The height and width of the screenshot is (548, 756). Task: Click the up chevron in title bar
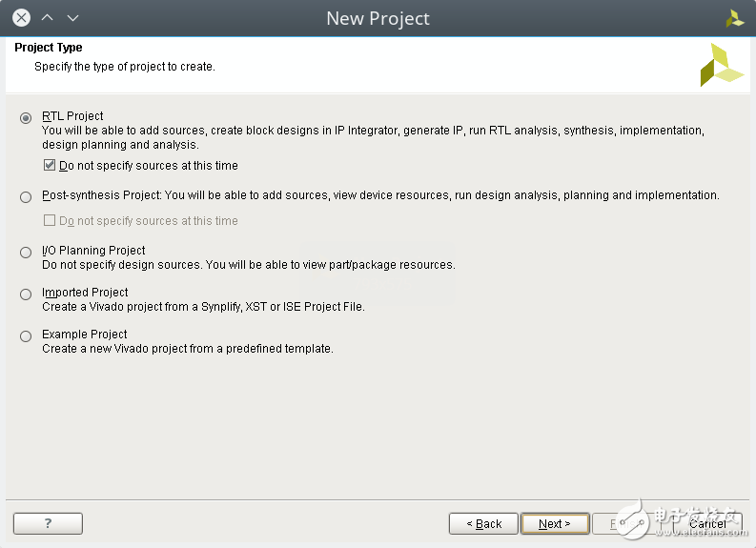tap(47, 18)
